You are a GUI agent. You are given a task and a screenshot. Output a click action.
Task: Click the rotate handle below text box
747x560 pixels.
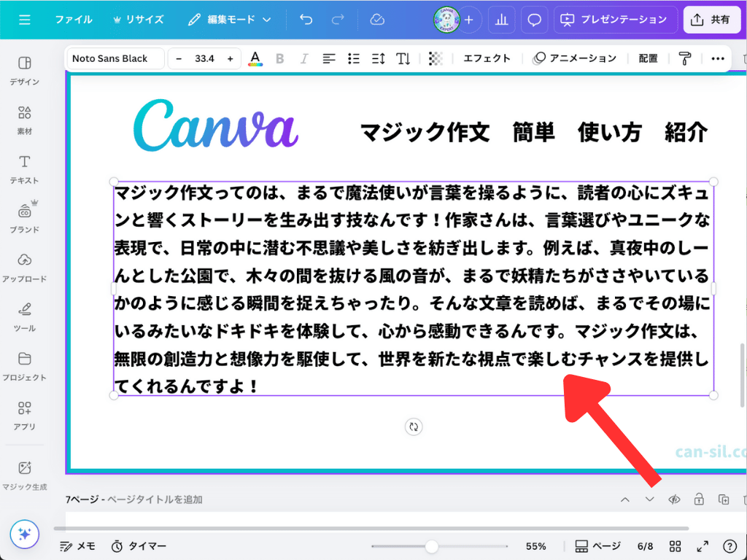pyautogui.click(x=414, y=427)
